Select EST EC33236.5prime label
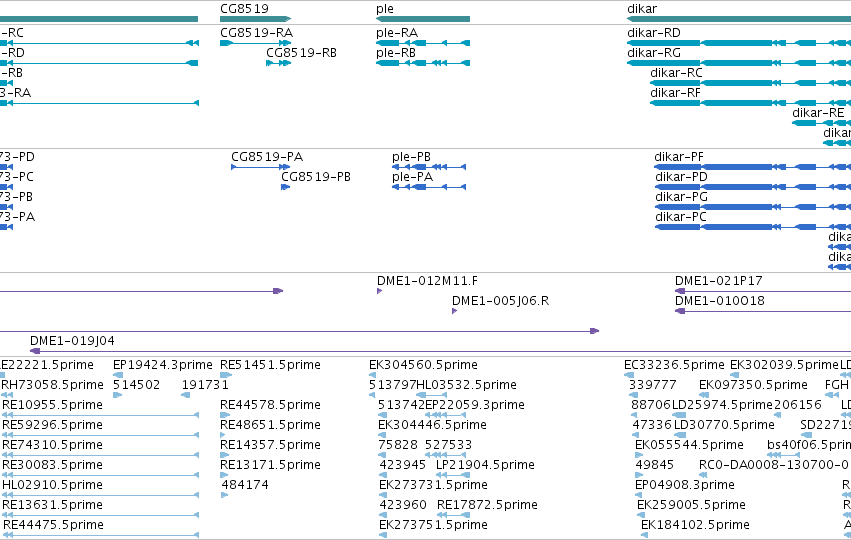The image size is (851, 540). click(x=674, y=365)
